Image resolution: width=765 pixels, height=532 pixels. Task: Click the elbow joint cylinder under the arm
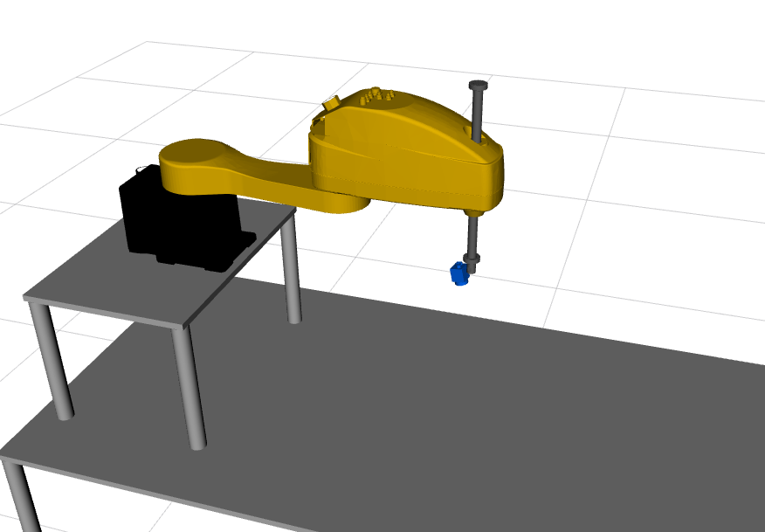pos(344,204)
